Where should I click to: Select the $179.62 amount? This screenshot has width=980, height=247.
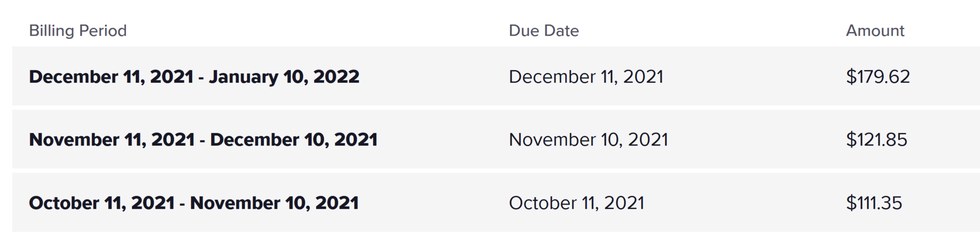pyautogui.click(x=878, y=77)
